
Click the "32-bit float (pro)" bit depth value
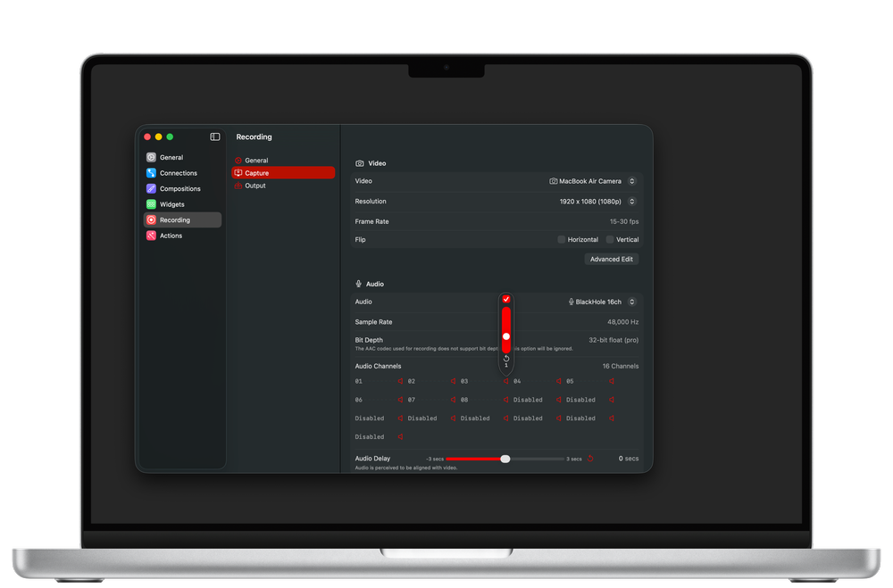pos(613,340)
